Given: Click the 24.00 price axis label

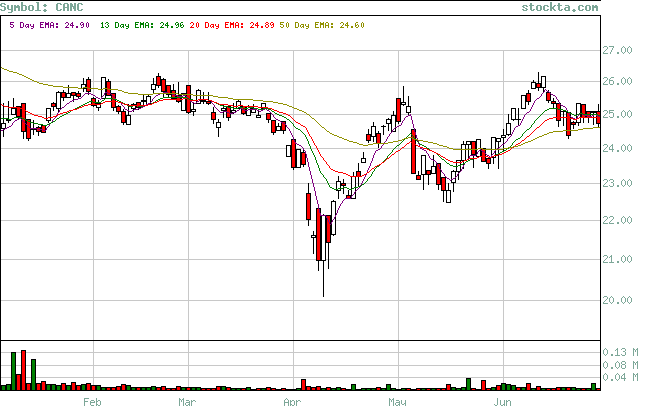Looking at the screenshot, I should 617,148.
